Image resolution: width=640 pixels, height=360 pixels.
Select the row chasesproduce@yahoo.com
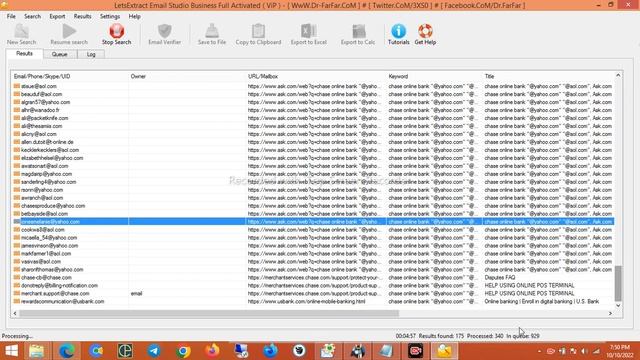312,206
